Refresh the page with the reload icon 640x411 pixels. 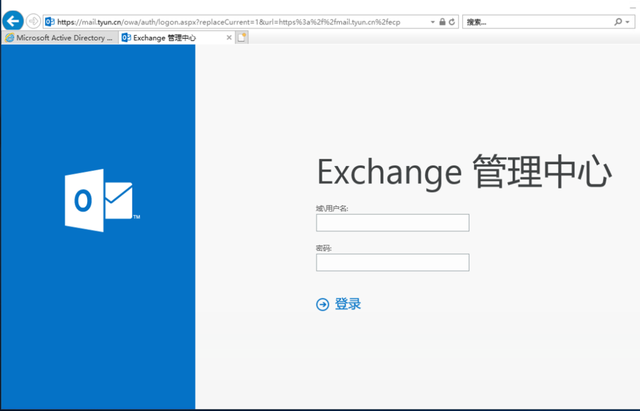(x=452, y=22)
